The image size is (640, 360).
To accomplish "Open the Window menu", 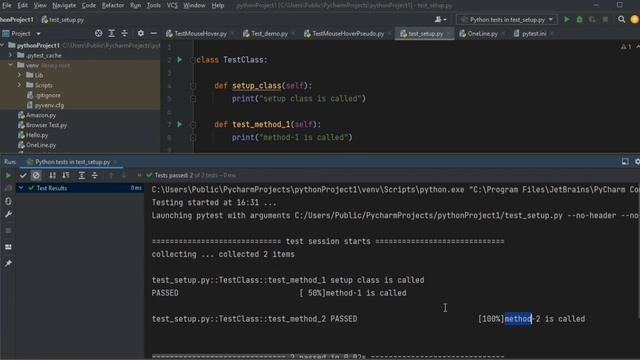I will click(x=194, y=5).
